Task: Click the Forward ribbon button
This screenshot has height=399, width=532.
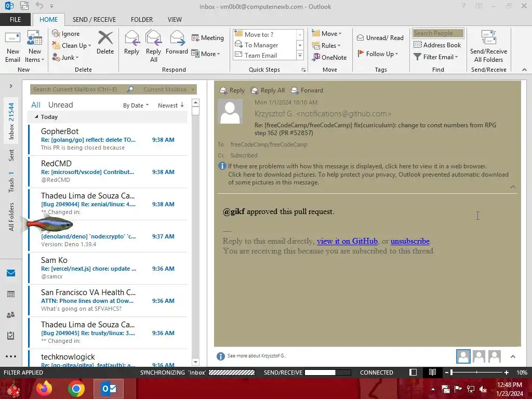Action: click(177, 43)
